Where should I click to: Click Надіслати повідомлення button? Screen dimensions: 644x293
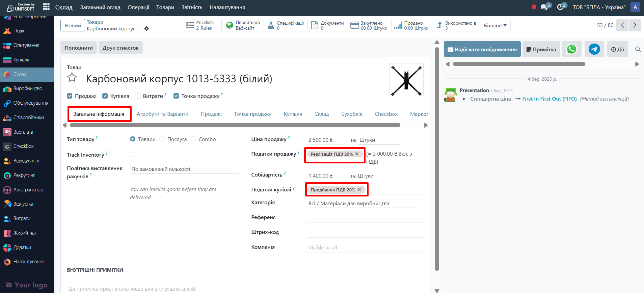click(482, 49)
